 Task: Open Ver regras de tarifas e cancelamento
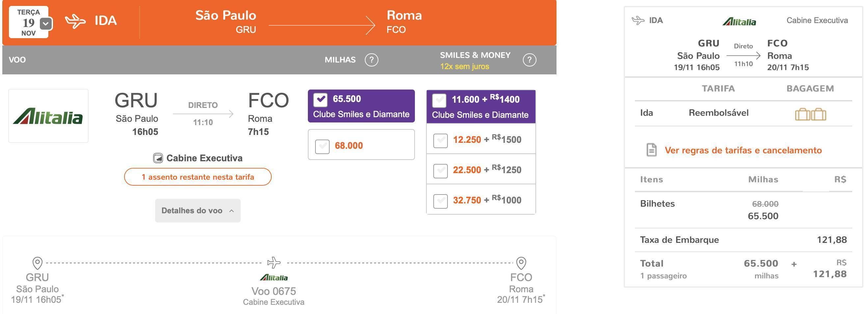pyautogui.click(x=743, y=150)
